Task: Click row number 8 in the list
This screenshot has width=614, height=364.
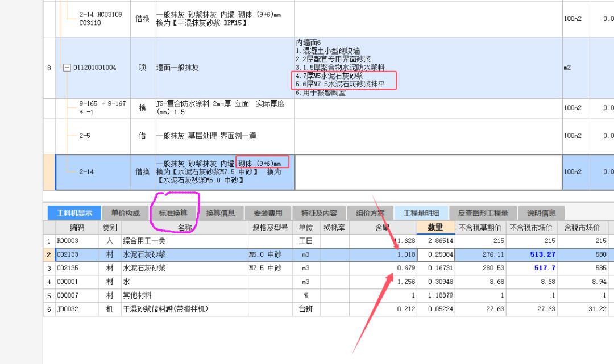Action: point(49,68)
